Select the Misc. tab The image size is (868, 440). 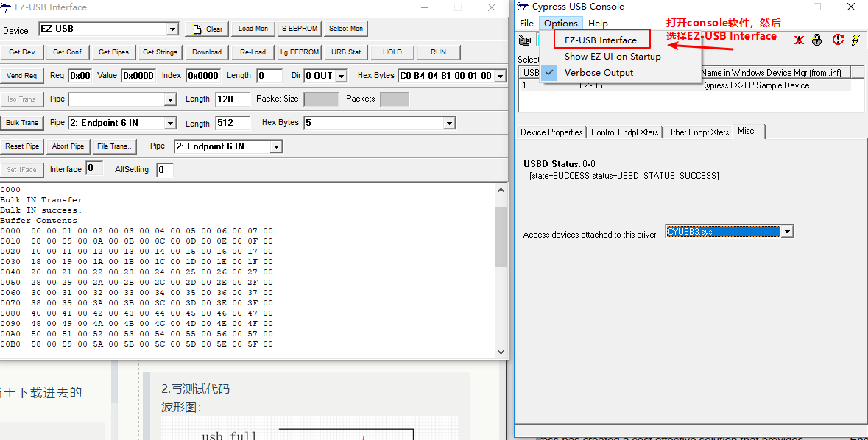coord(747,131)
